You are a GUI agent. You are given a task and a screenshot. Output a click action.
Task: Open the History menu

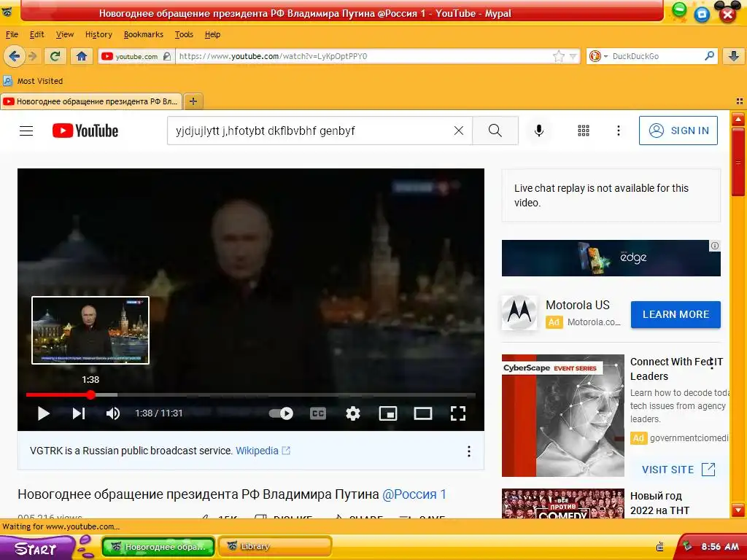[x=98, y=34]
